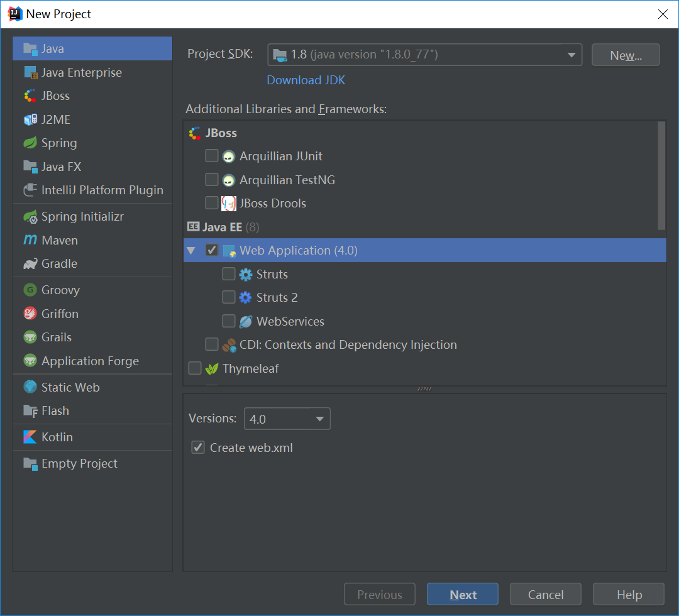Viewport: 679px width, 616px height.
Task: Click the Next button
Action: coord(463,595)
